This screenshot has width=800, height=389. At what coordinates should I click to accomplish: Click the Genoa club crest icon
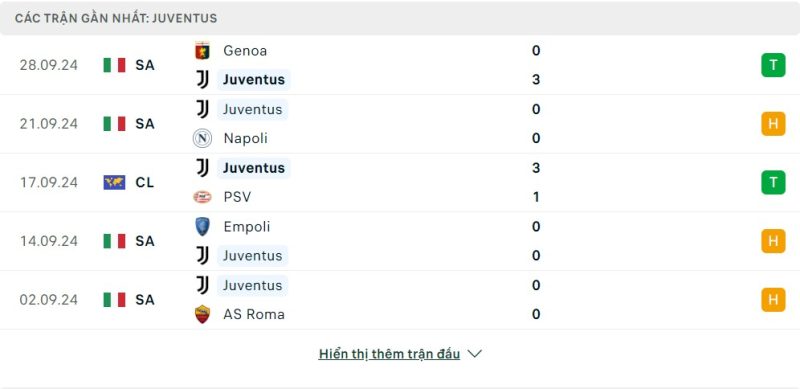click(x=203, y=51)
